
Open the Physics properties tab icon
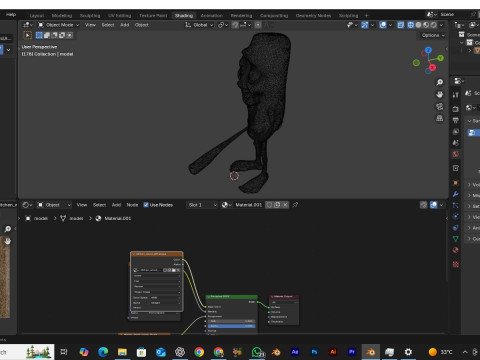tap(456, 216)
